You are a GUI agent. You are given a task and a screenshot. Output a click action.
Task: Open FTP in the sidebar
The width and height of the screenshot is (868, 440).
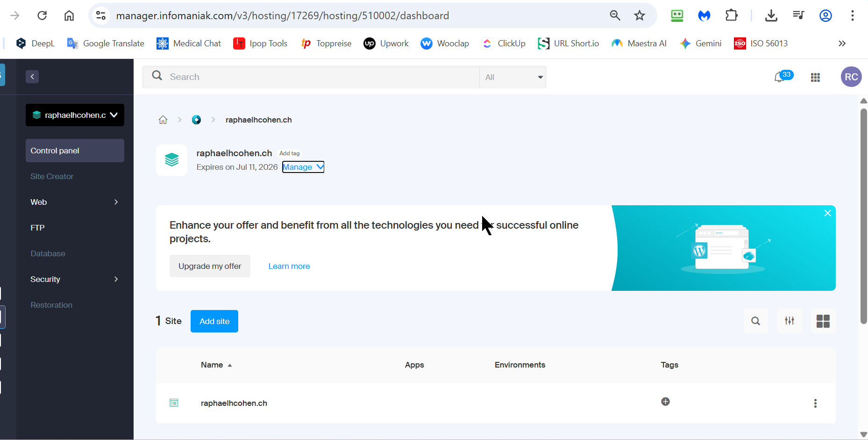point(38,228)
